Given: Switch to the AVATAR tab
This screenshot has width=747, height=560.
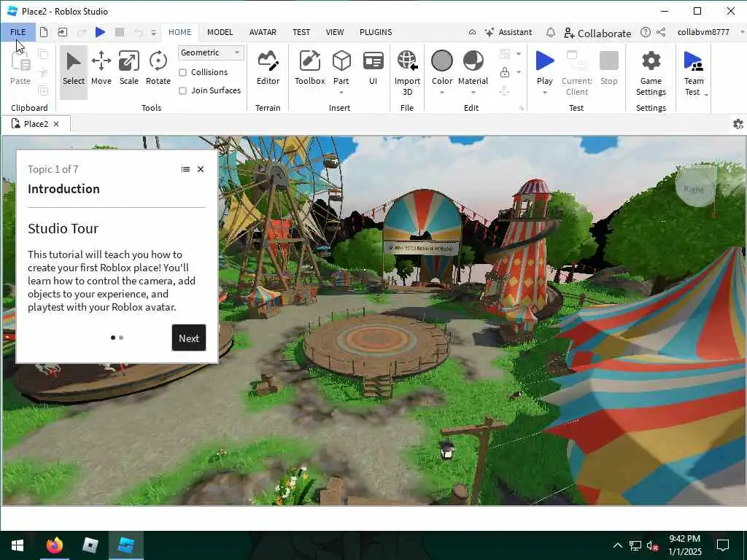Looking at the screenshot, I should (263, 32).
